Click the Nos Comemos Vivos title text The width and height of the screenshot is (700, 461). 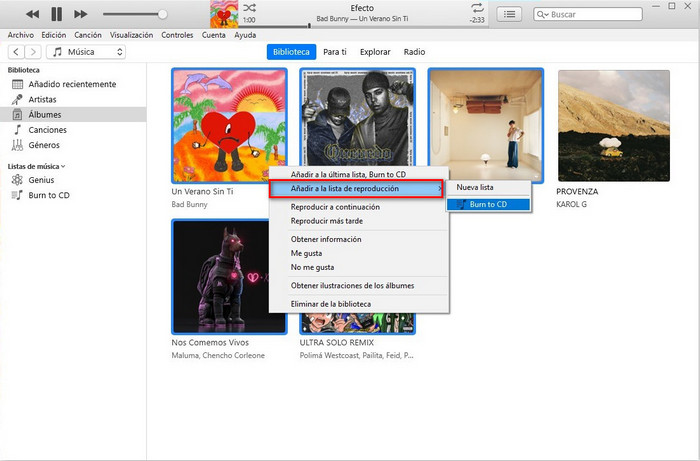[210, 342]
